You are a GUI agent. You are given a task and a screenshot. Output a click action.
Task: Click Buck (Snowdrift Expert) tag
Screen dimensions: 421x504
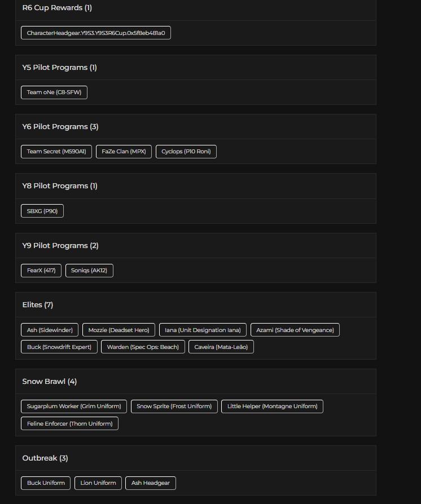59,347
